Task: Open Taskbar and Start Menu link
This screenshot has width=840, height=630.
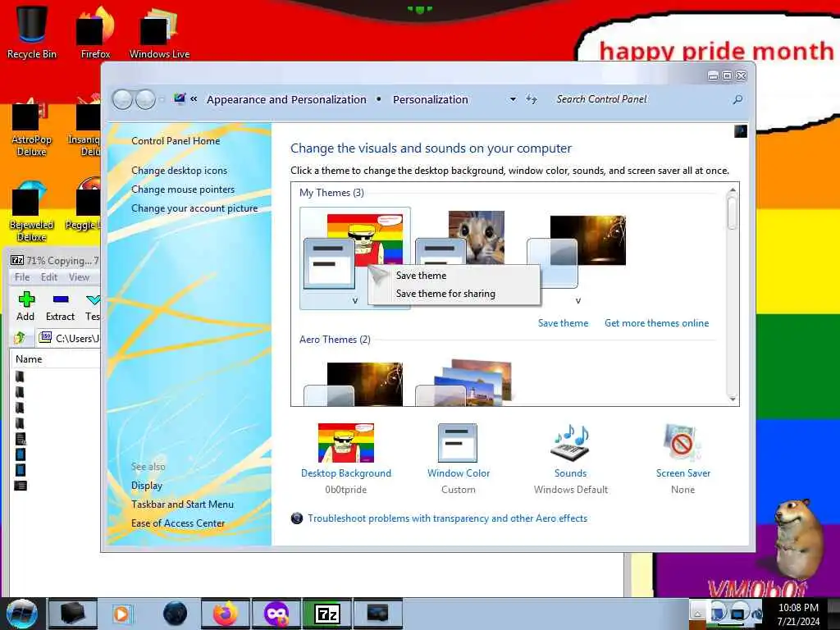Action: 182,504
